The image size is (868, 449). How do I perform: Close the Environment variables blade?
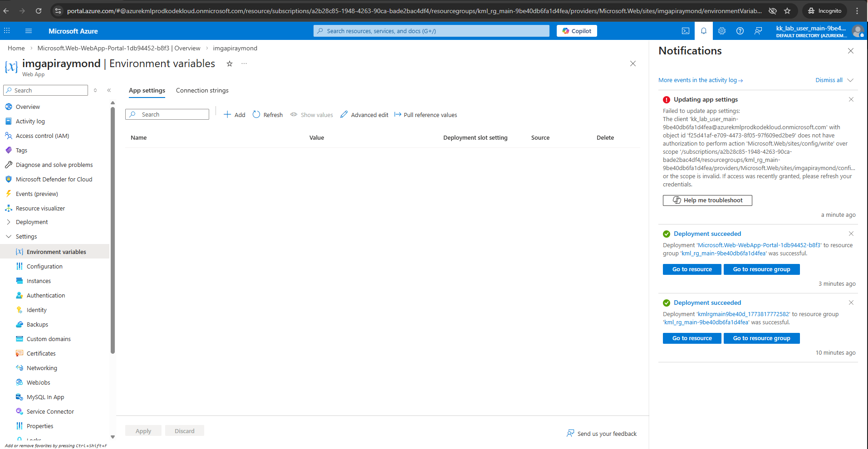633,63
